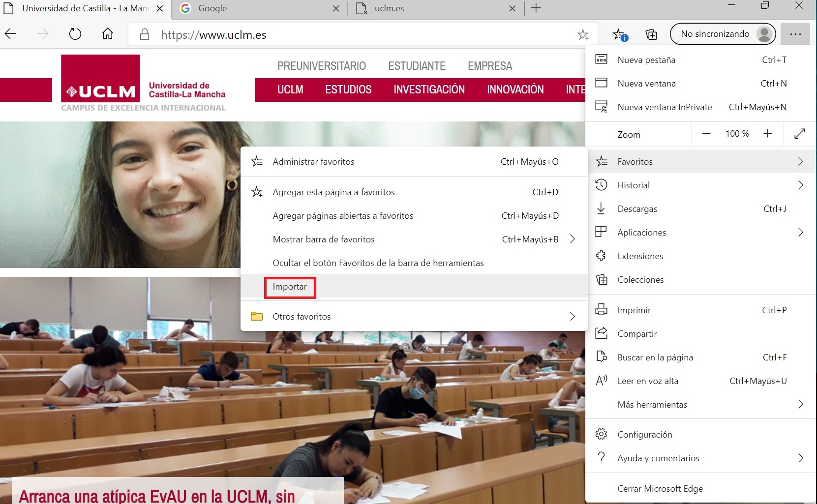Click the full-screen zoom arrow icon
This screenshot has width=817, height=504.
(x=800, y=134)
